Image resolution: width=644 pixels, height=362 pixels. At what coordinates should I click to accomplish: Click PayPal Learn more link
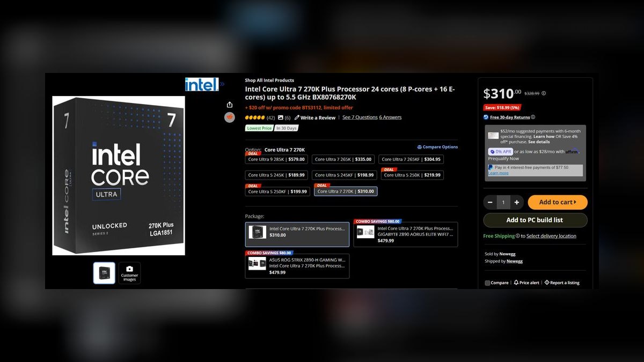tap(498, 173)
